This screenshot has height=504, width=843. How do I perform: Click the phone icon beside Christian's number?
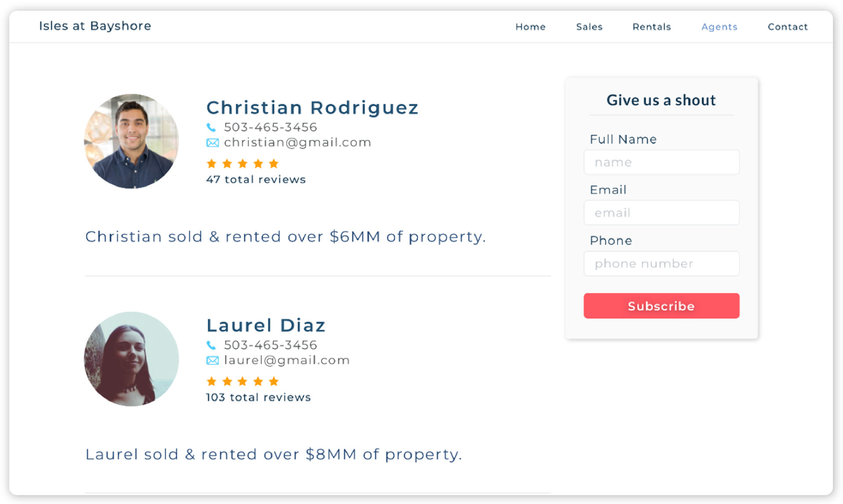pos(211,127)
